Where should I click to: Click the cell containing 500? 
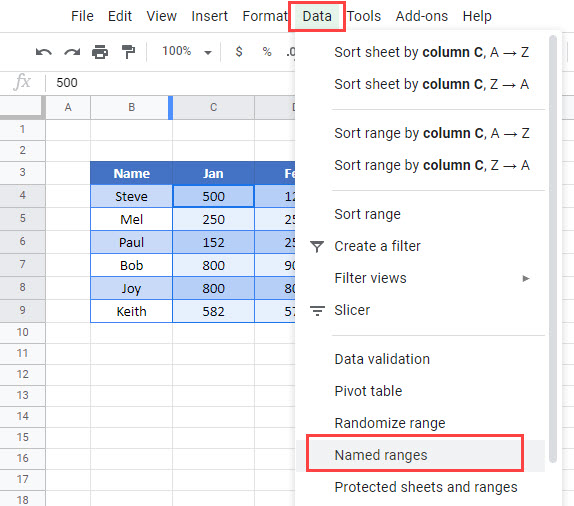click(213, 196)
